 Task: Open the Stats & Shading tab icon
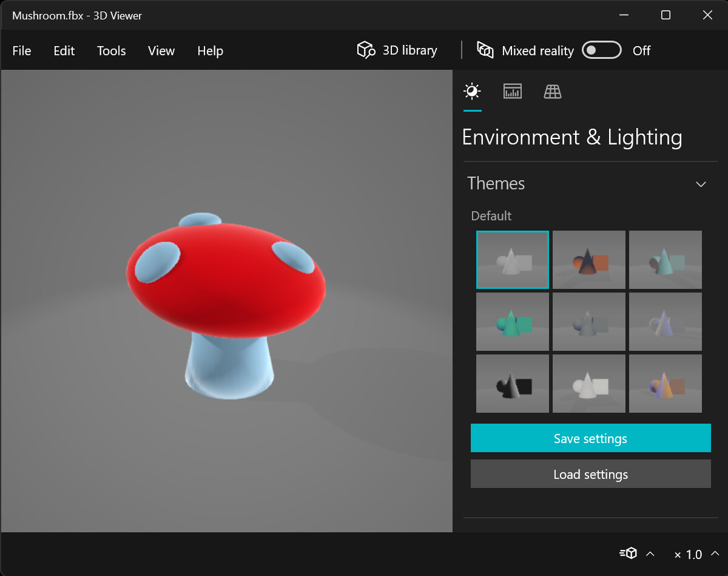click(513, 92)
